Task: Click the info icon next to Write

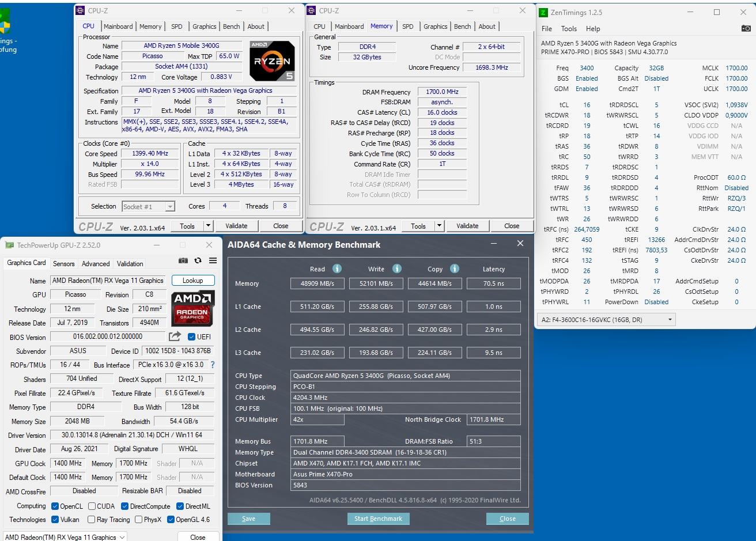Action: click(397, 268)
